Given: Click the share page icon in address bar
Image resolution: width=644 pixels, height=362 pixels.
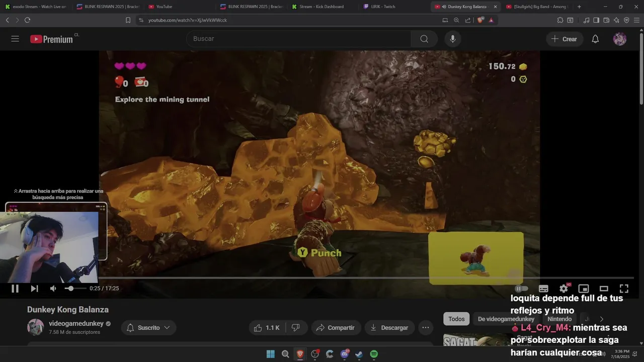Looking at the screenshot, I should (468, 20).
